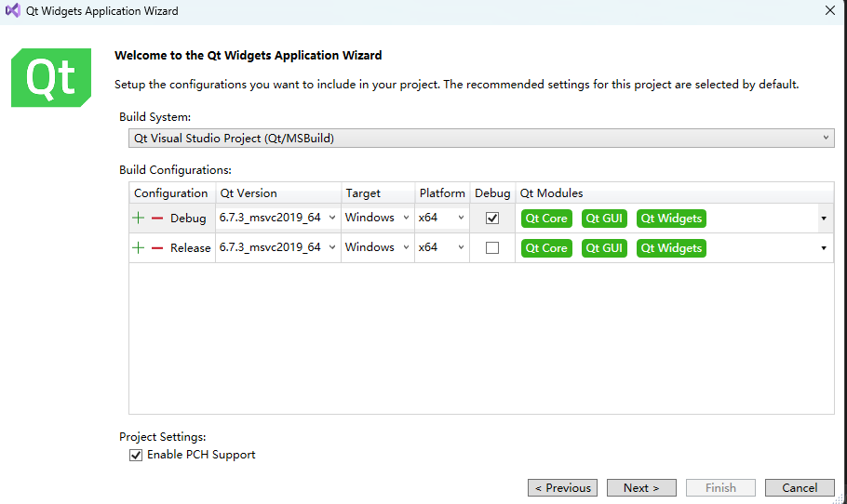Toggle Enable PCH Support checkbox
This screenshot has width=847, height=504.
(136, 455)
